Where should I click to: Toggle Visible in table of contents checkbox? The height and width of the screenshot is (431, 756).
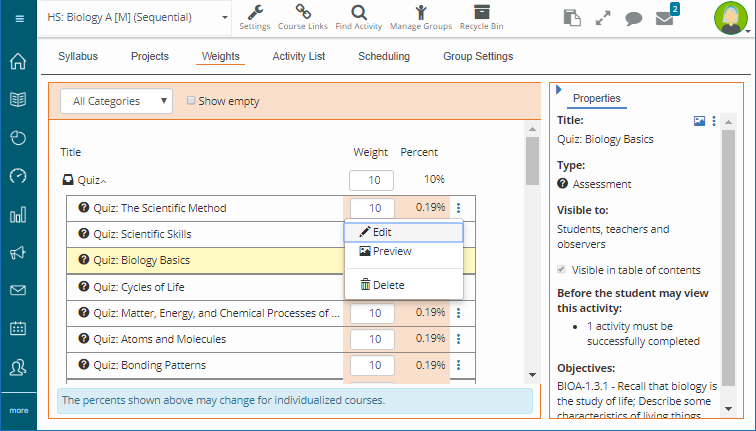[563, 270]
